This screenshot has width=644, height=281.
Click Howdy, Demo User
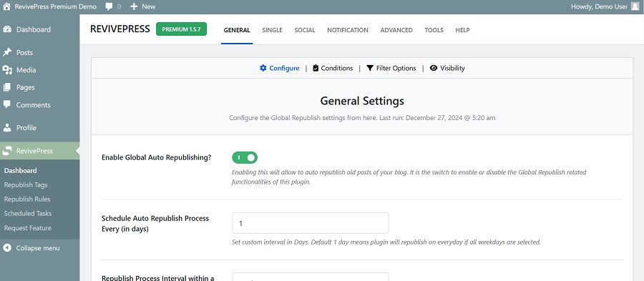599,6
